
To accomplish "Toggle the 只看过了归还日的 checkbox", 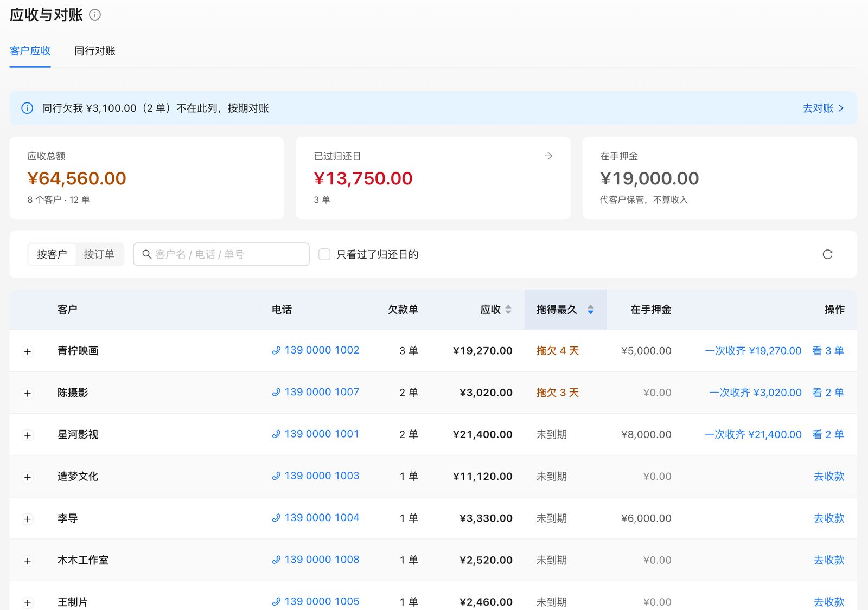I will 324,254.
